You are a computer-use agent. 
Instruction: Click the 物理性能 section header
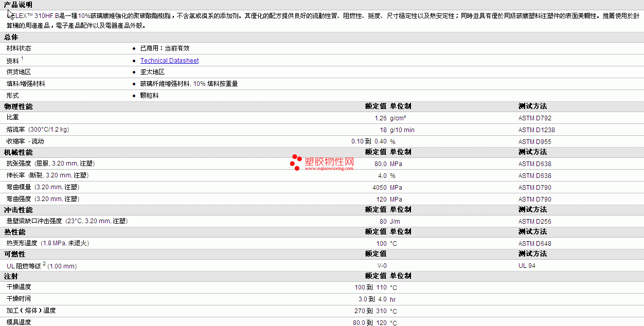click(x=18, y=106)
